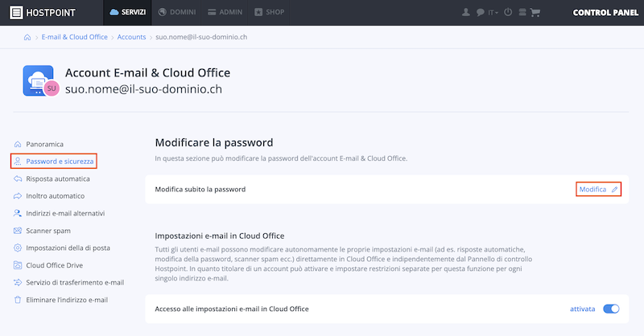This screenshot has width=644, height=336.
Task: Click 'Impostazioni e-mail in Cloud Office' heading
Action: click(x=220, y=236)
